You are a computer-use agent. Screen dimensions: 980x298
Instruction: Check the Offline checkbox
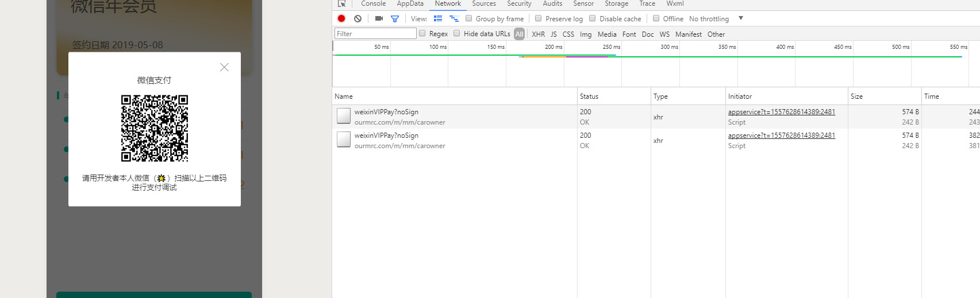click(x=656, y=18)
